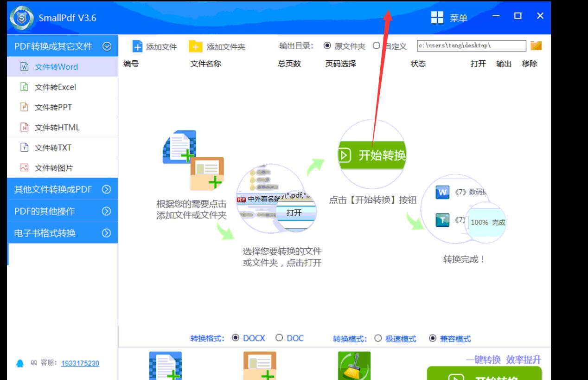Click the output path input field
Image resolution: width=588 pixels, height=380 pixels.
point(471,45)
